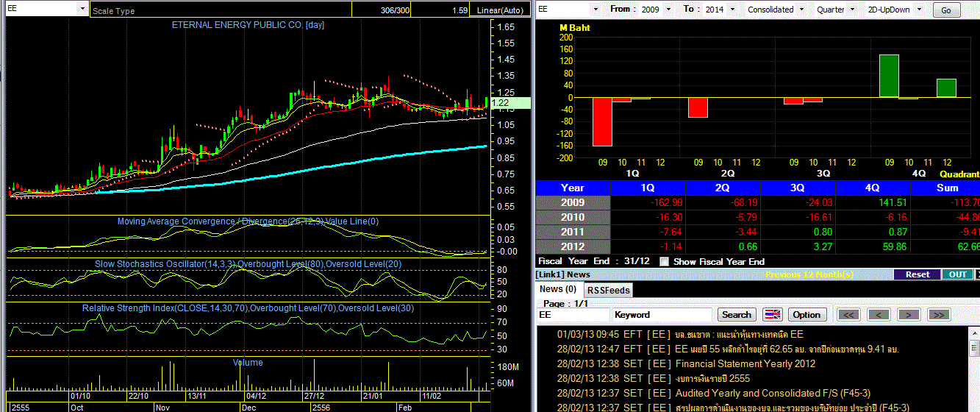980x412 pixels.
Task: Close the Link1 News panel with the X
Action: pyautogui.click(x=977, y=274)
